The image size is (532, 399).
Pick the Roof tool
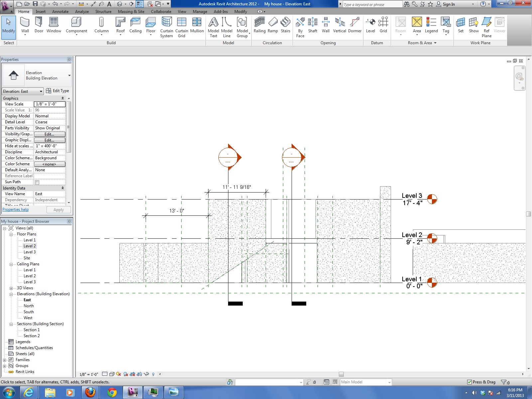coord(120,26)
